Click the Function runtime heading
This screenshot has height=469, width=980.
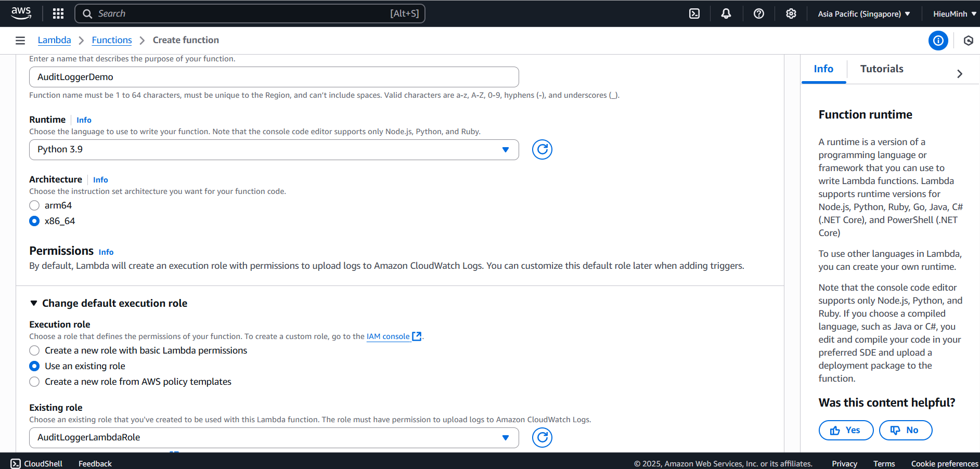tap(865, 114)
